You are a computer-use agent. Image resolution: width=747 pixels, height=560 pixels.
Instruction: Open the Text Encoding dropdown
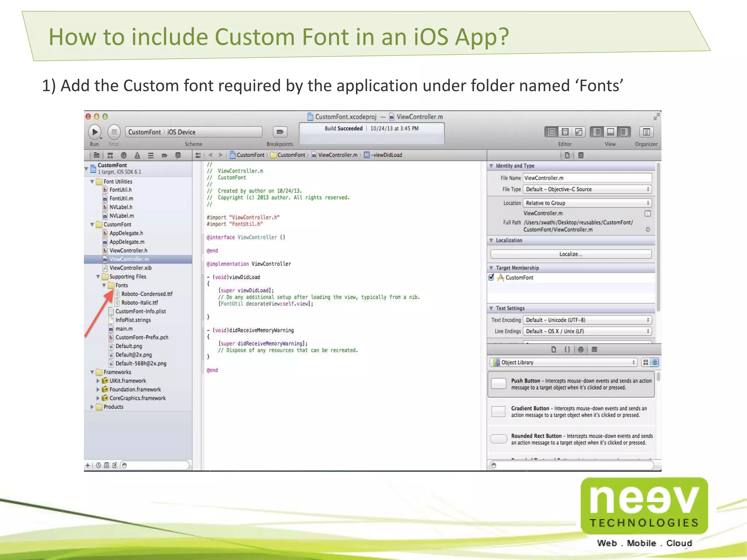[x=587, y=320]
